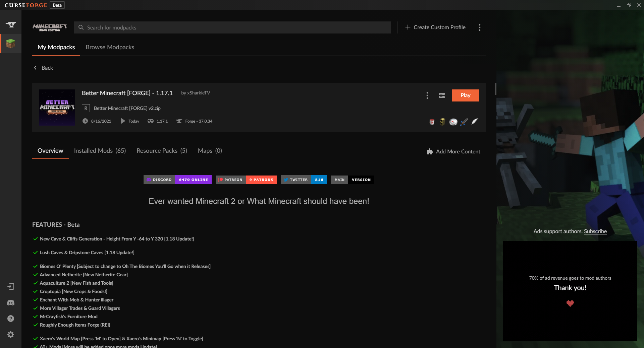Open the CurseForge anvil home icon

pos(11,25)
